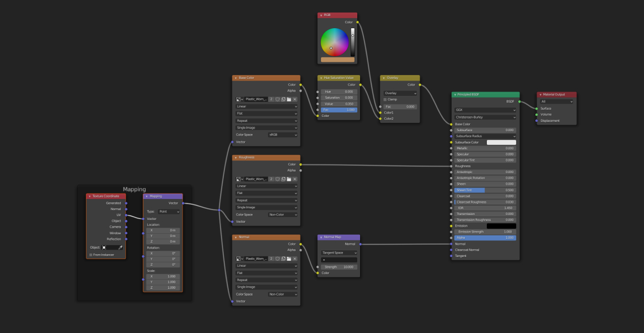
Task: Open Flat projection dropdown in Base Color node
Action: pos(266,114)
